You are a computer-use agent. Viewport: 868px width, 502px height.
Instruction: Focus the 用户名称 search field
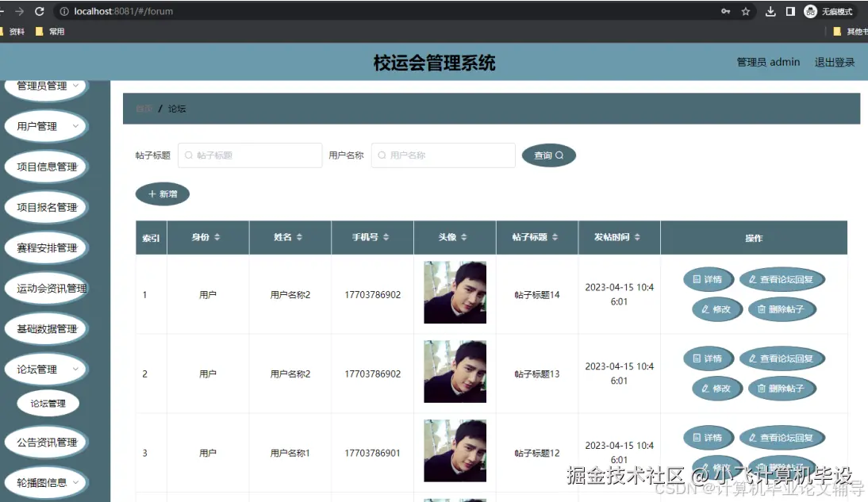pos(443,155)
